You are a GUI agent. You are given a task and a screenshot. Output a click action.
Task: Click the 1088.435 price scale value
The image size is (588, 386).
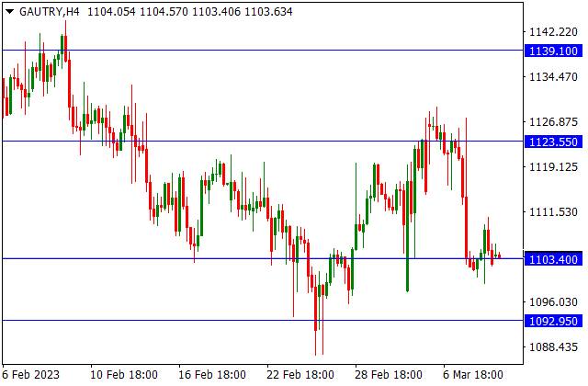(x=553, y=347)
